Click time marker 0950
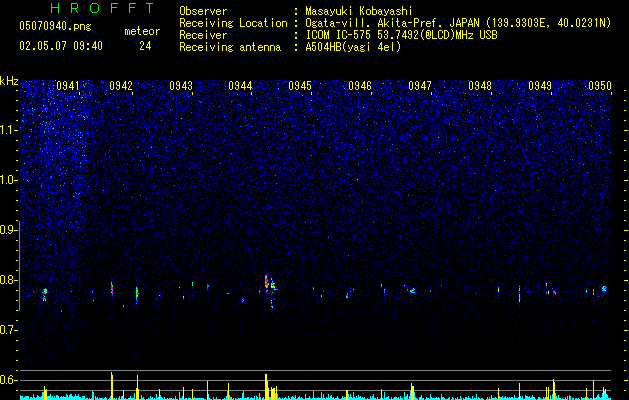Image resolution: width=629 pixels, height=400 pixels. tap(600, 86)
